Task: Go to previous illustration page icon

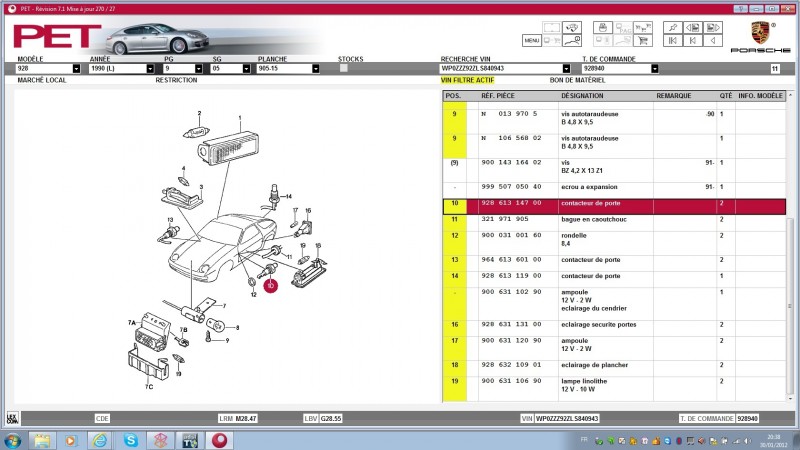Action: (x=692, y=28)
